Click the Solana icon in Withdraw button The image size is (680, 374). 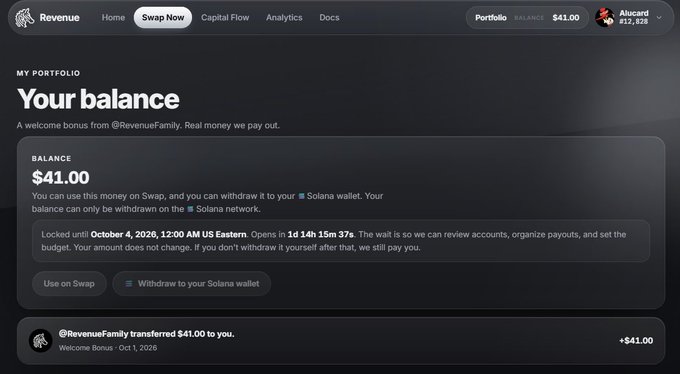click(x=129, y=283)
